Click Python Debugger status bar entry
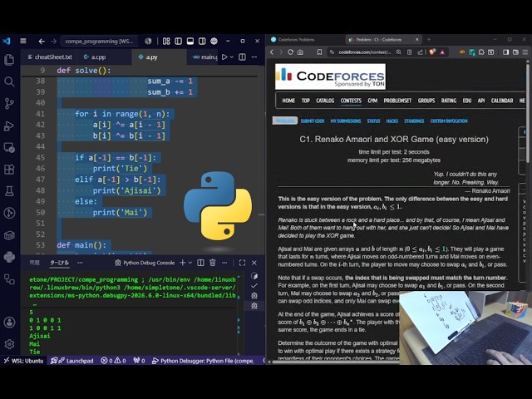Image resolution: width=532 pixels, height=399 pixels. 203,361
